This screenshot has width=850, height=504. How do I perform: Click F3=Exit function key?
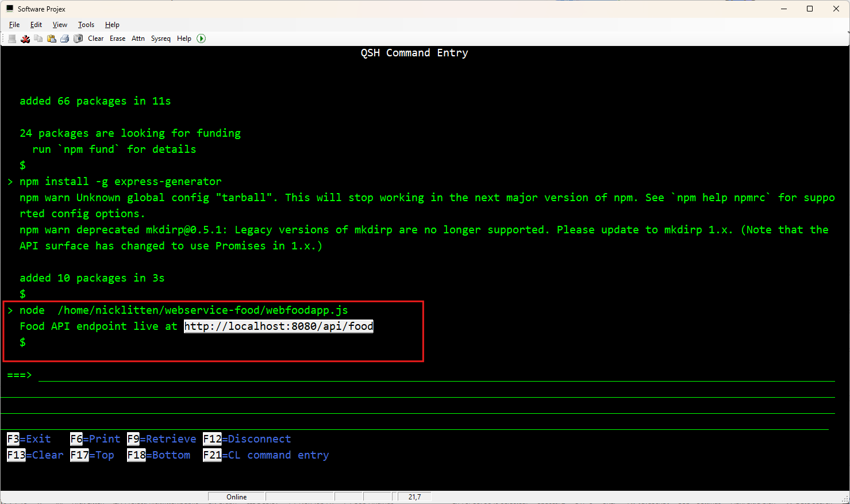pos(29,439)
